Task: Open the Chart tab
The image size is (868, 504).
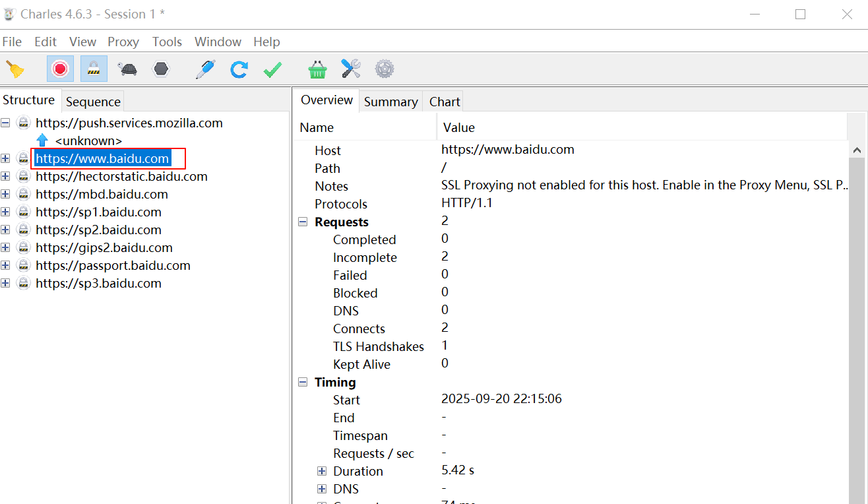Action: coord(445,102)
